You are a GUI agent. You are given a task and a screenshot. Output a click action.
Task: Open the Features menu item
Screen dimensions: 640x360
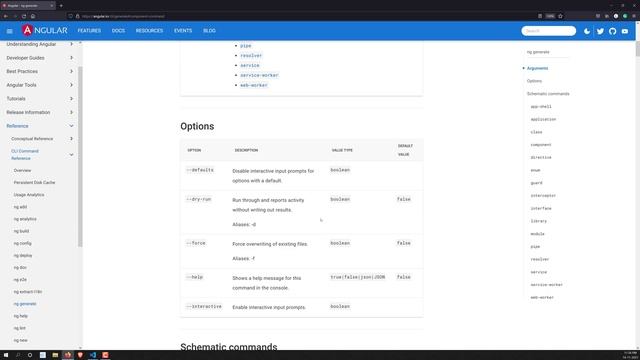click(x=89, y=31)
